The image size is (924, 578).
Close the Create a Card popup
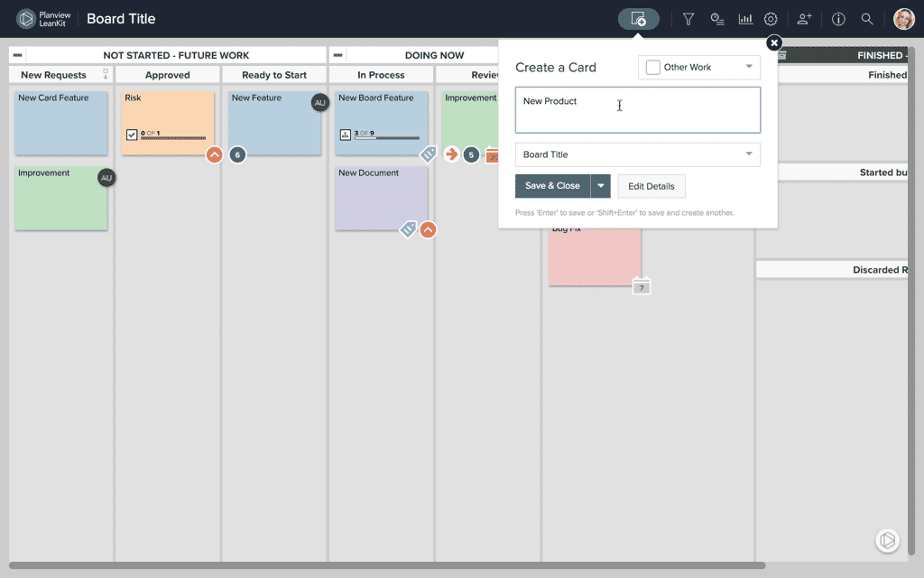pyautogui.click(x=774, y=43)
